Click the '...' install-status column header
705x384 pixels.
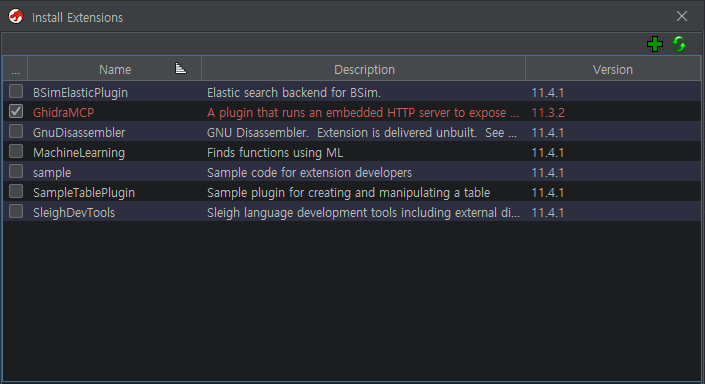point(15,69)
